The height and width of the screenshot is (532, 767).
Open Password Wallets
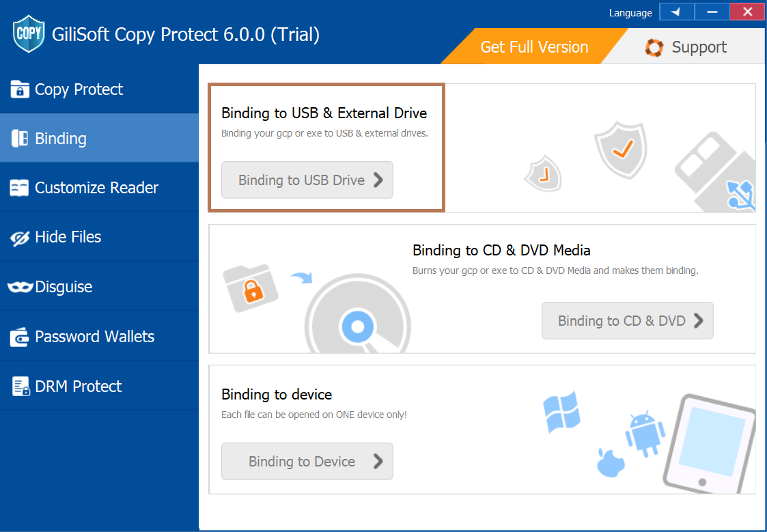coord(99,337)
